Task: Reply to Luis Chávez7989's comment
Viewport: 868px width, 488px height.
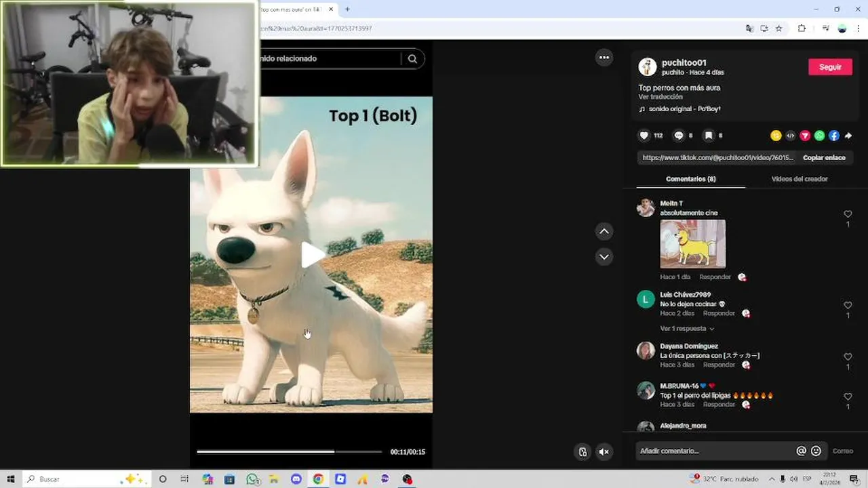Action: pyautogui.click(x=719, y=314)
